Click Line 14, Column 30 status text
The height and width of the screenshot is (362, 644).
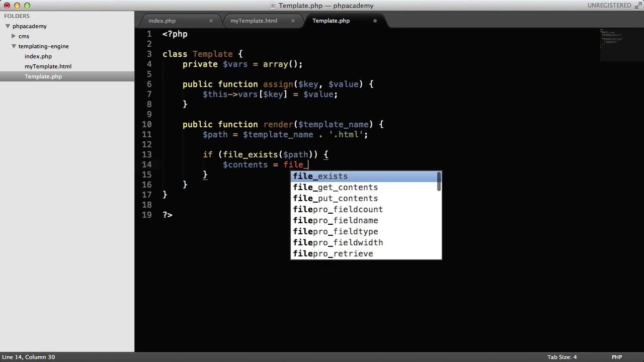(28, 357)
